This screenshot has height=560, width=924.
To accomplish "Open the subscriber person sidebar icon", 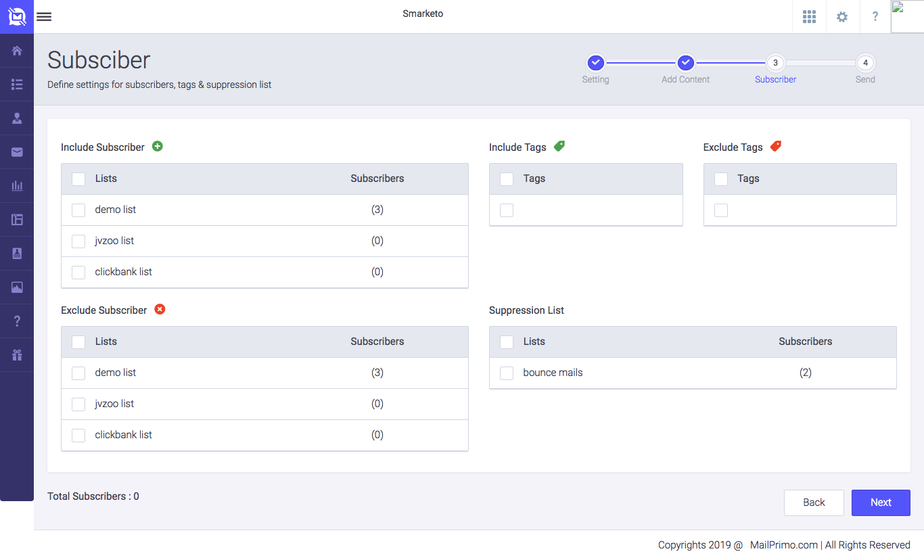I will [x=17, y=118].
